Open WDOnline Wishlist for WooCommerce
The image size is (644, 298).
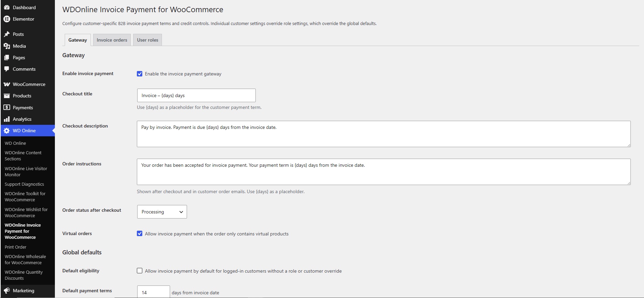[x=26, y=212]
